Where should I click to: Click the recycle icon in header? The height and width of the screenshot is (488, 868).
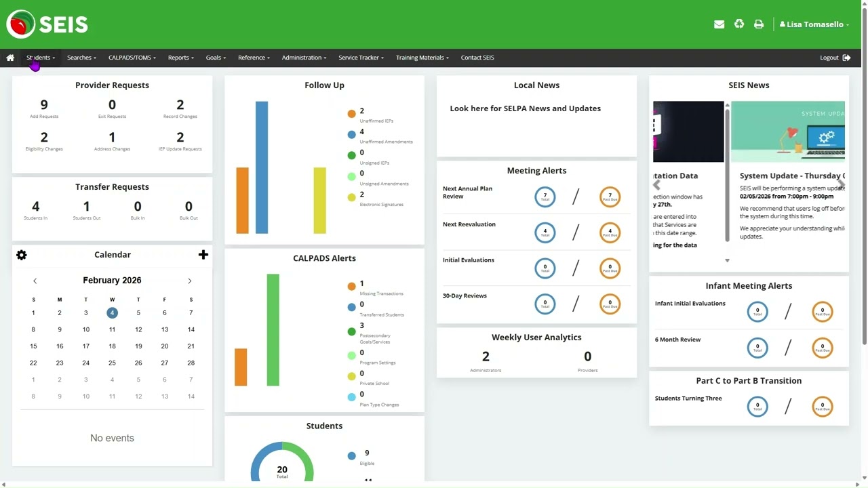739,24
